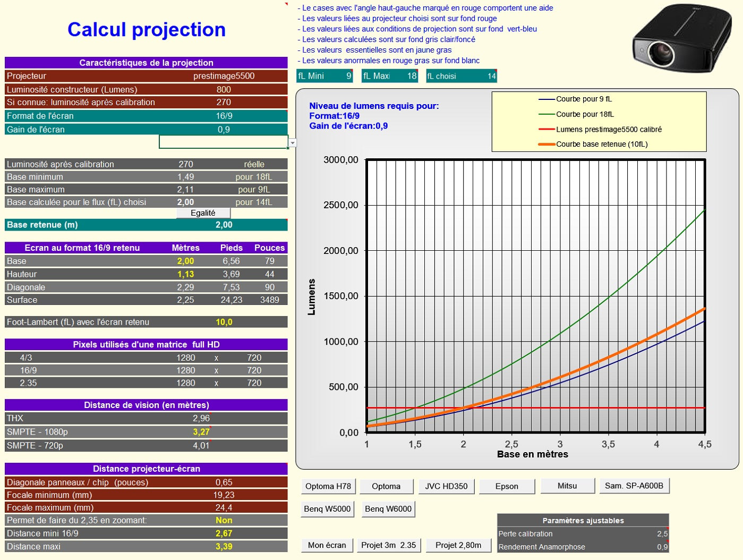743x560 pixels.
Task: Select Courbe base retenue (10fL) legend entry
Action: (593, 144)
